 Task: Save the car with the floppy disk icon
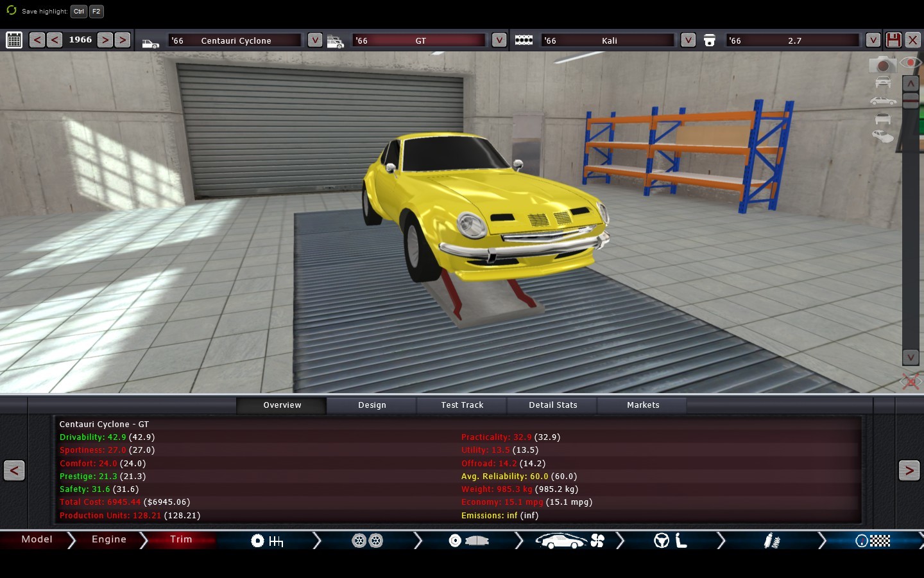[893, 40]
